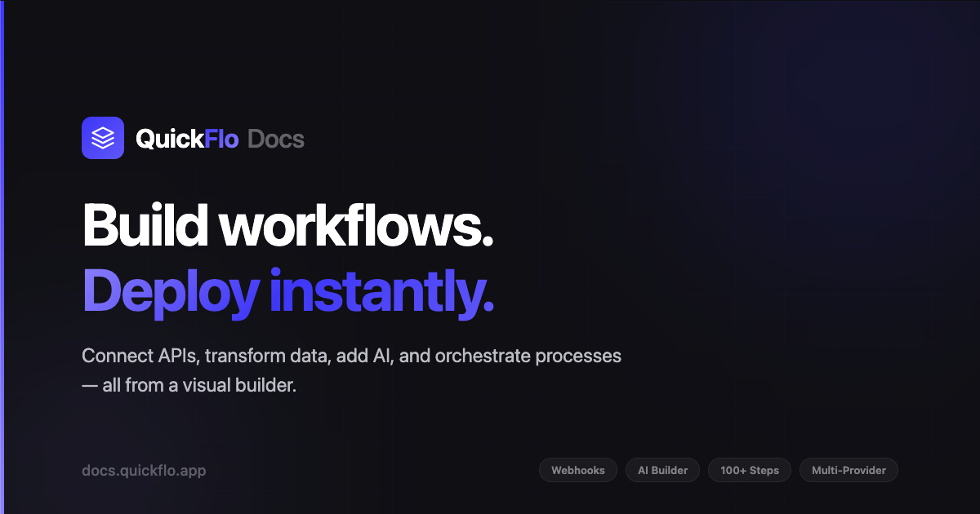Select the Multi-Provider pill tag
This screenshot has height=514, width=980.
point(849,470)
